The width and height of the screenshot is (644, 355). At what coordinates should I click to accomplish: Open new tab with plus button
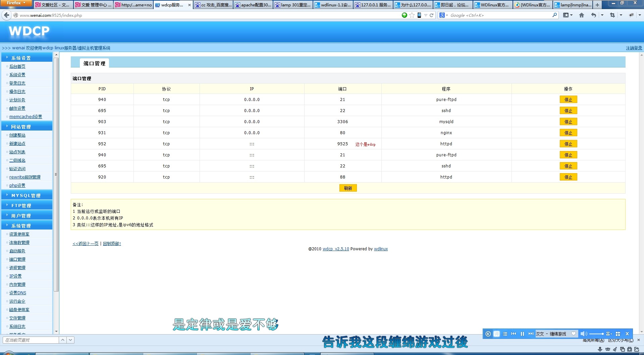coord(597,5)
